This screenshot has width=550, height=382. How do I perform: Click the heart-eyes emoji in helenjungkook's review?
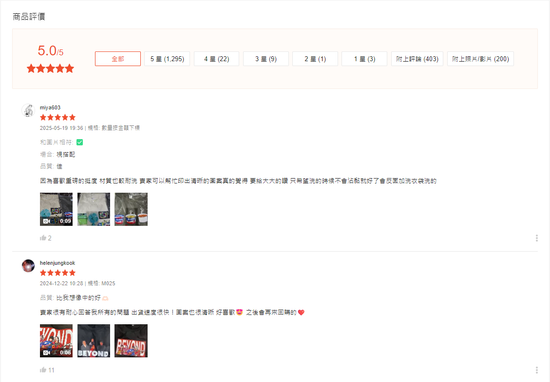click(x=239, y=312)
